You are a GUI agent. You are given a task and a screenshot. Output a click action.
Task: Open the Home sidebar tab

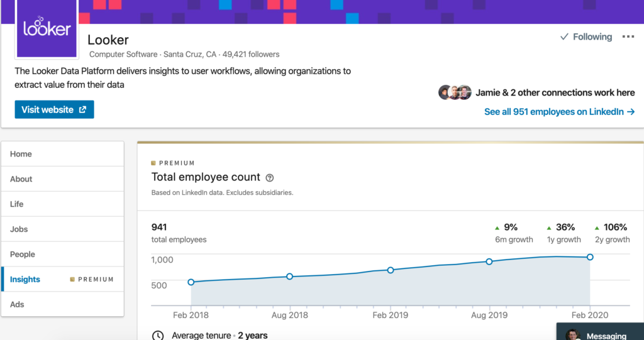coord(62,154)
